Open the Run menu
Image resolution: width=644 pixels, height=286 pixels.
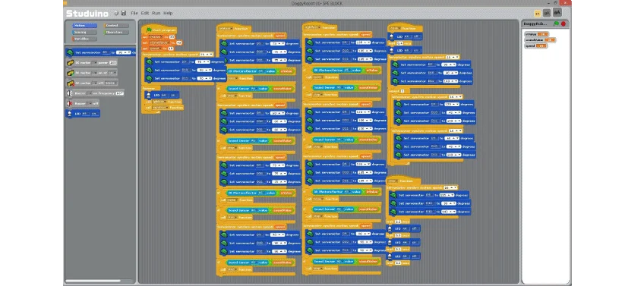pyautogui.click(x=156, y=13)
